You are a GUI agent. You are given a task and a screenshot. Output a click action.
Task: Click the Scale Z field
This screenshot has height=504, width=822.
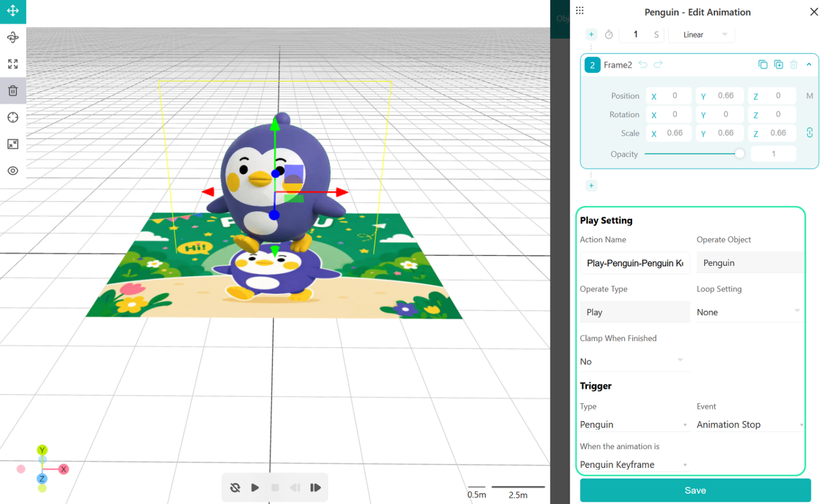(x=772, y=133)
